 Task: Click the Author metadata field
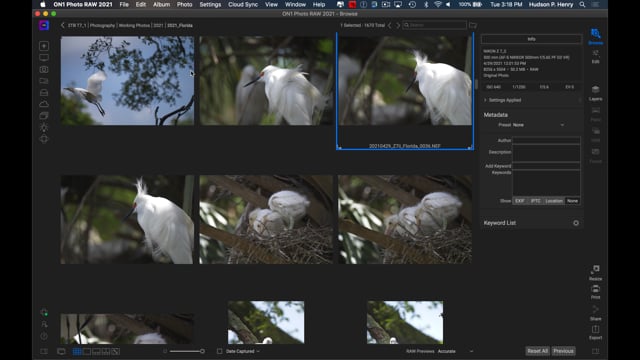click(546, 140)
